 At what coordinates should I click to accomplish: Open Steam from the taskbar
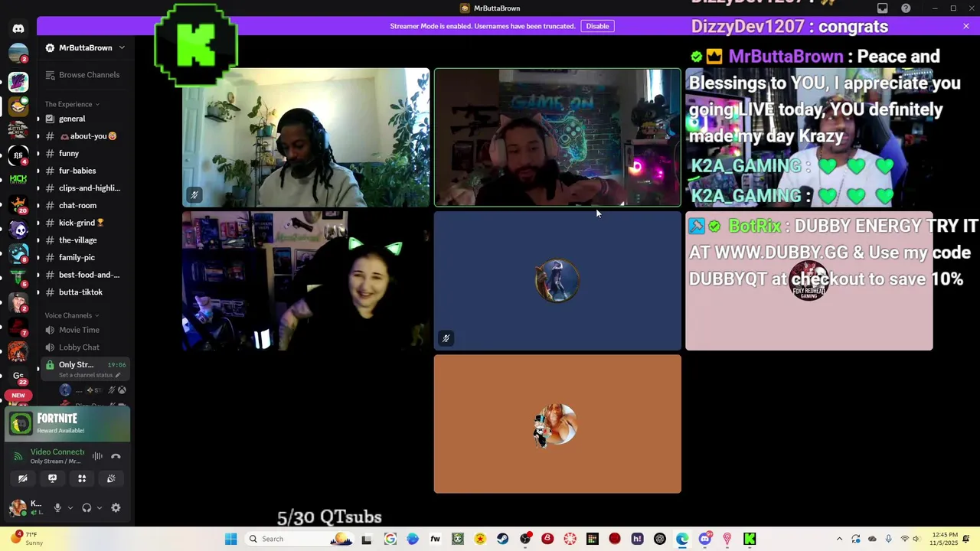[502, 539]
